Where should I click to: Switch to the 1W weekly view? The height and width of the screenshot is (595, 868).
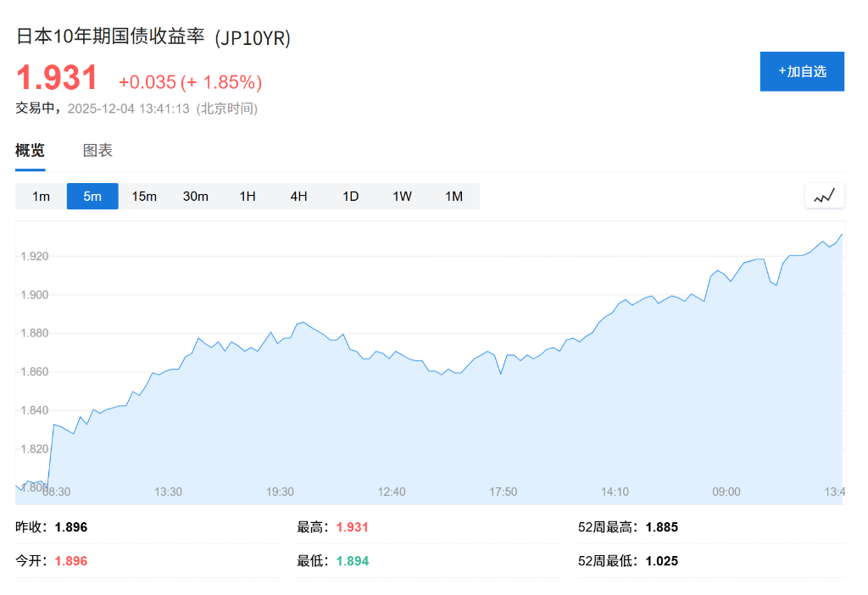click(x=402, y=196)
